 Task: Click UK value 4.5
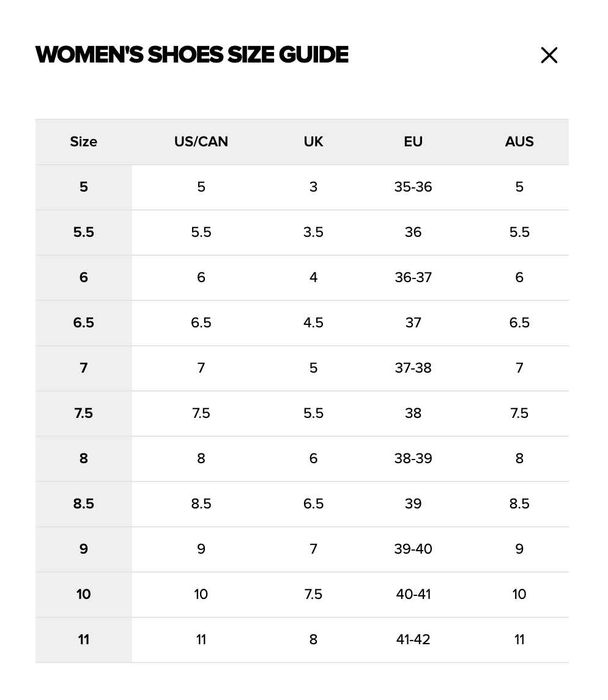[x=313, y=323]
